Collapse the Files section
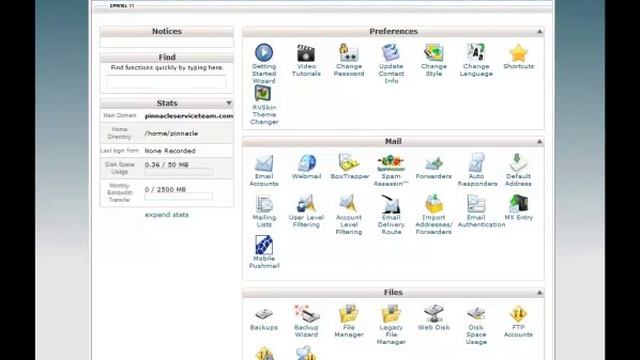 click(x=539, y=293)
